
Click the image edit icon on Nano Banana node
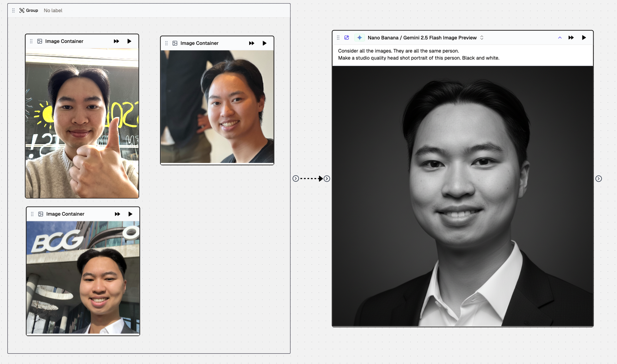(x=347, y=37)
